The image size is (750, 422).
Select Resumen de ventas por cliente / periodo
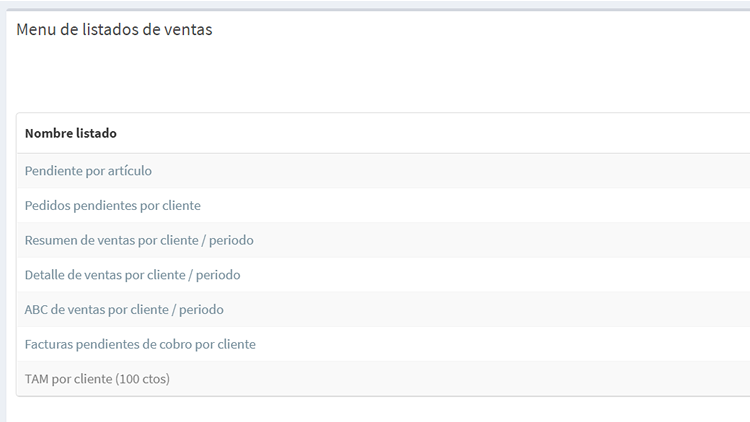pyautogui.click(x=139, y=240)
